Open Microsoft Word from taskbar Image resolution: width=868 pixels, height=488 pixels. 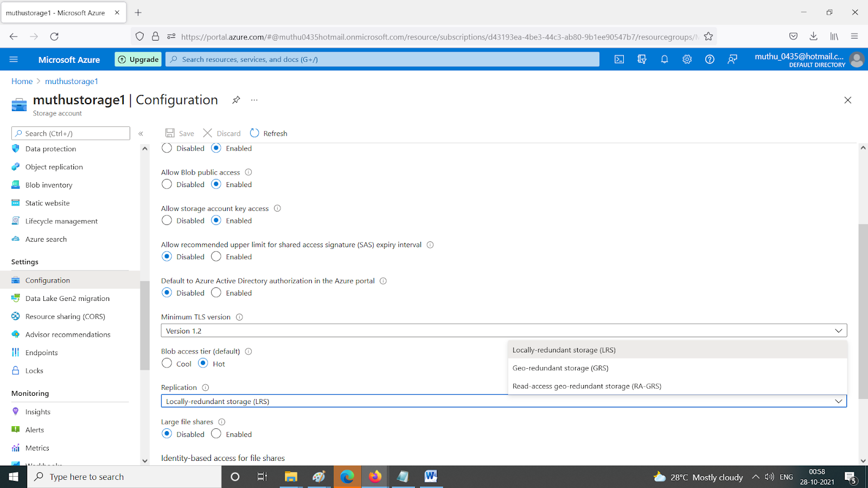pyautogui.click(x=431, y=477)
